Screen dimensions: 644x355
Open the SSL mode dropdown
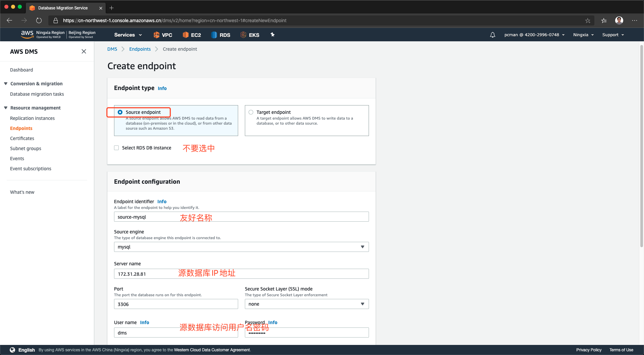[307, 304]
